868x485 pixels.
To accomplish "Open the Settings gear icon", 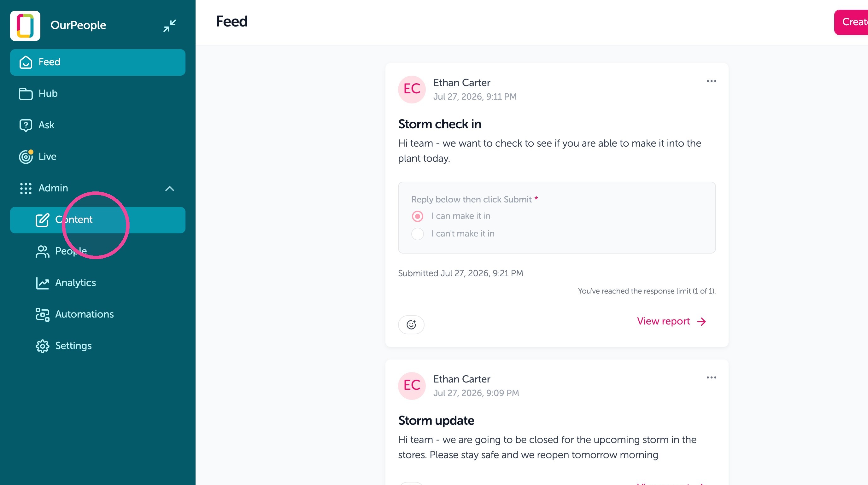I will pyautogui.click(x=43, y=346).
